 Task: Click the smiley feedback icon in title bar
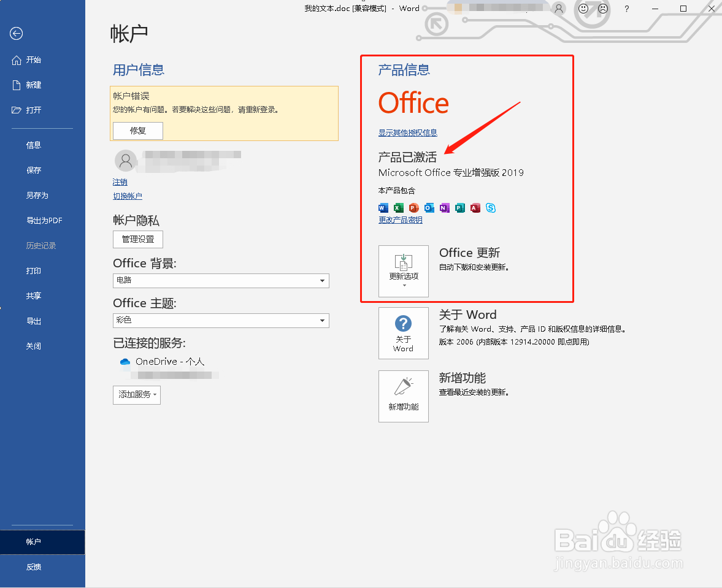[x=583, y=9]
